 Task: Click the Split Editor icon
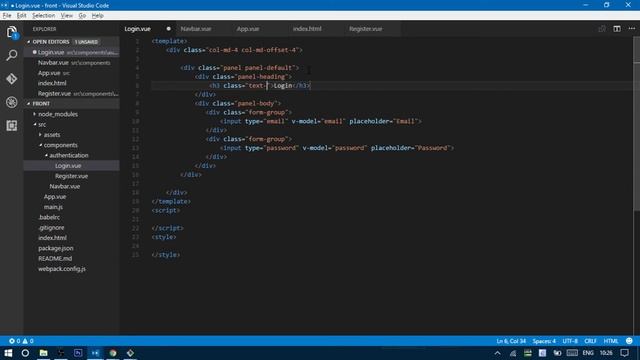(617, 29)
